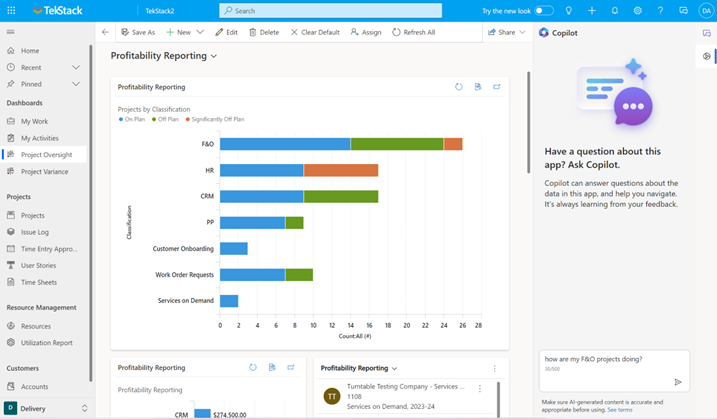Click the Search box

(x=331, y=11)
